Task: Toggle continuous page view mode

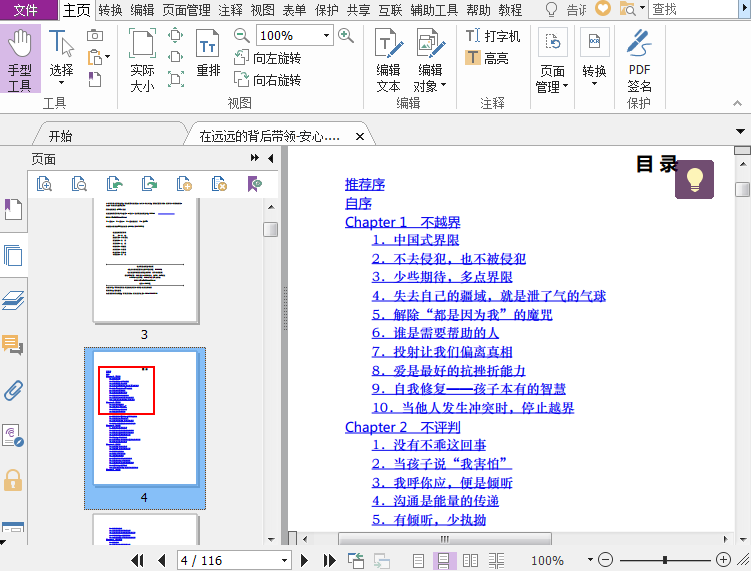Action: point(444,560)
